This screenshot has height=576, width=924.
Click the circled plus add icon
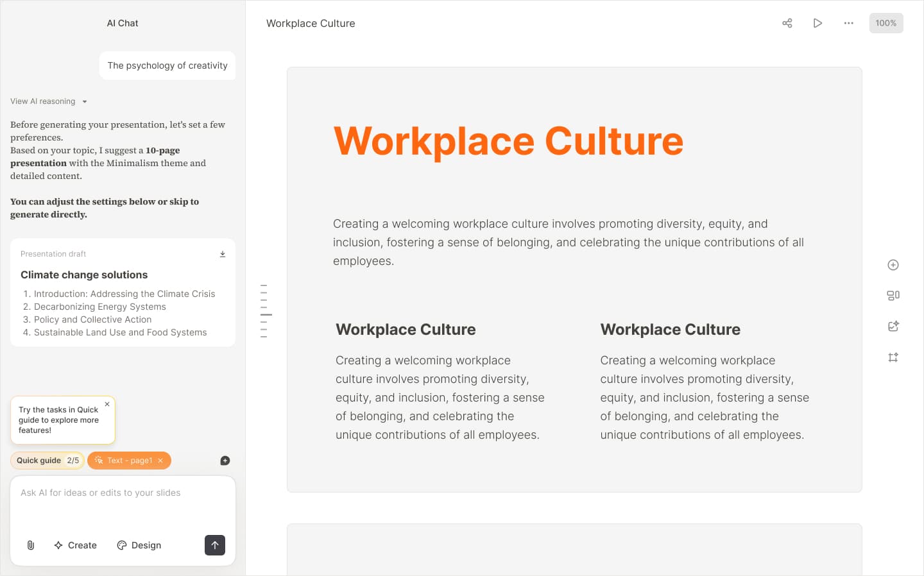tap(893, 265)
